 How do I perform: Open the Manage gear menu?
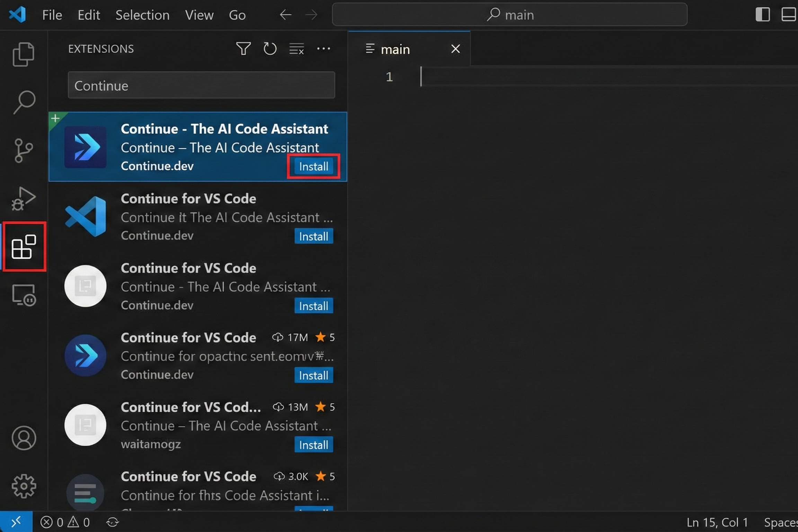pos(24,486)
